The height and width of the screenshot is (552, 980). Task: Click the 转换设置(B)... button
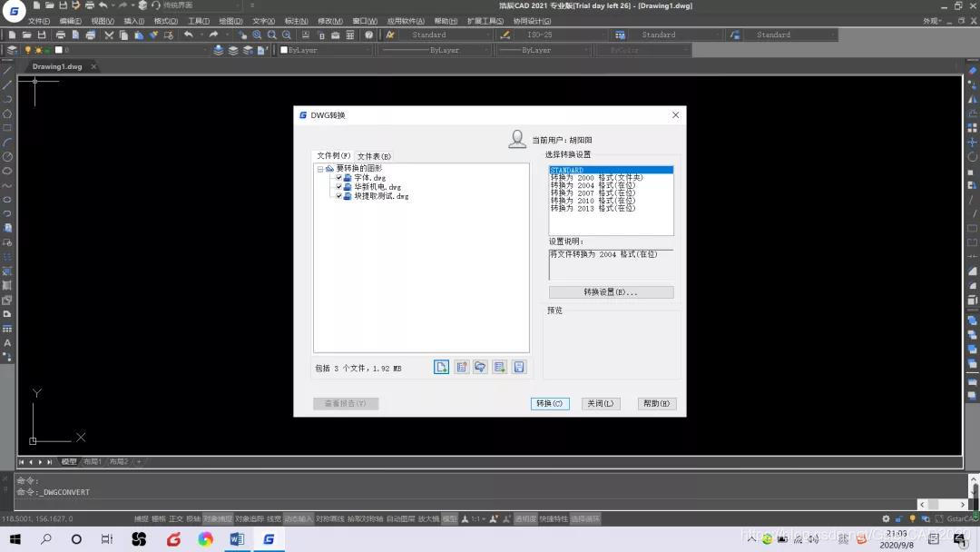611,292
